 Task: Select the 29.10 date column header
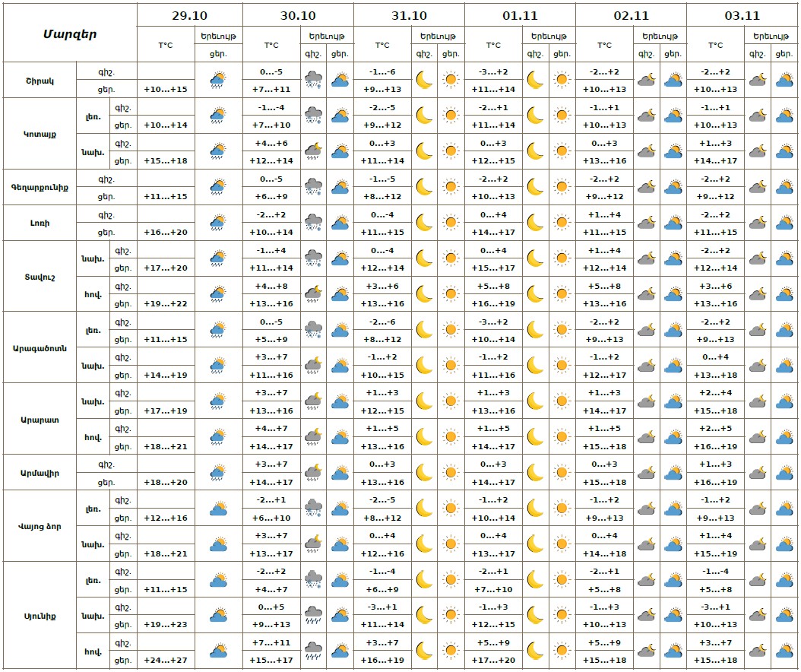point(189,15)
